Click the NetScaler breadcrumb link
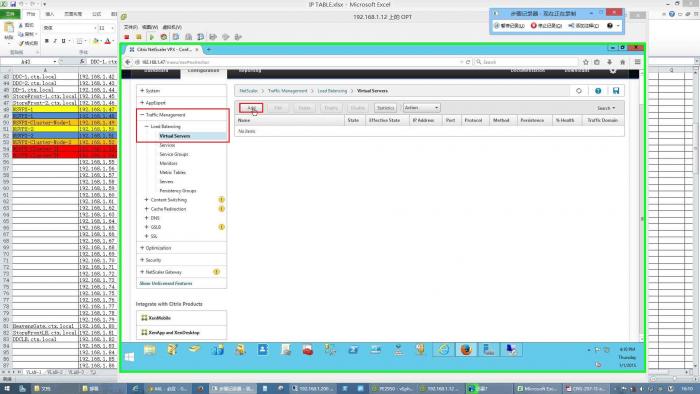 coord(248,91)
